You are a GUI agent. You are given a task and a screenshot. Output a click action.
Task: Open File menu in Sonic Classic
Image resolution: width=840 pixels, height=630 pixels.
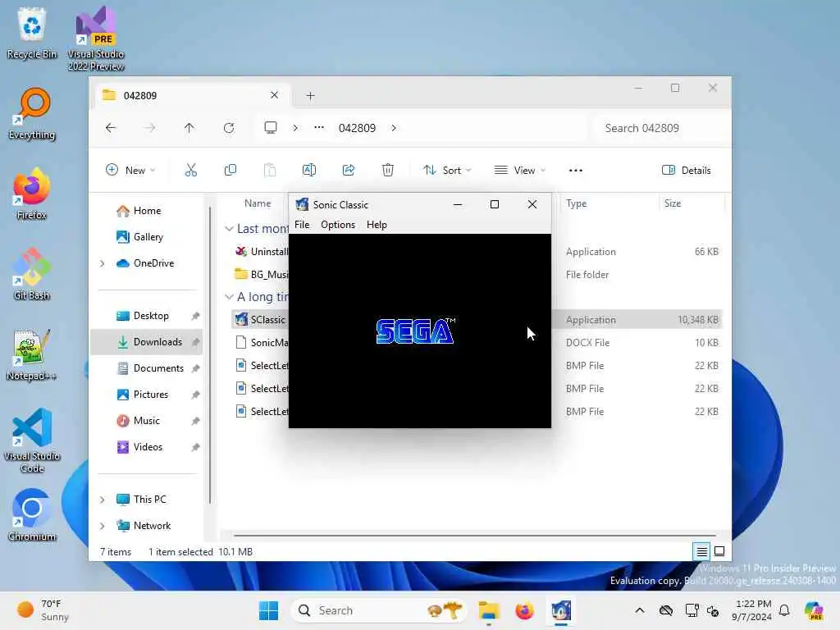point(302,225)
